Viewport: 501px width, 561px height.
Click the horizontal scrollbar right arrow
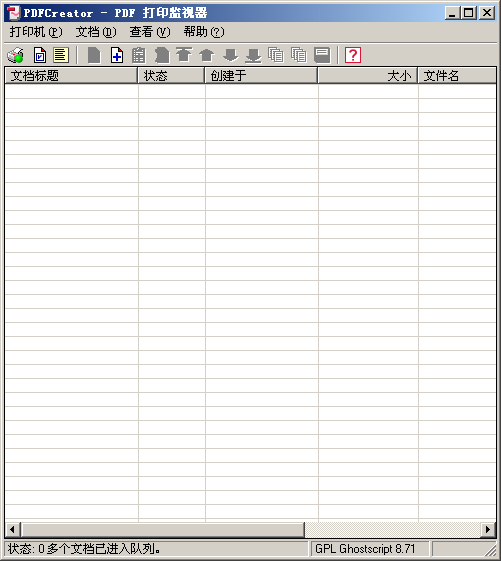tap(488, 530)
